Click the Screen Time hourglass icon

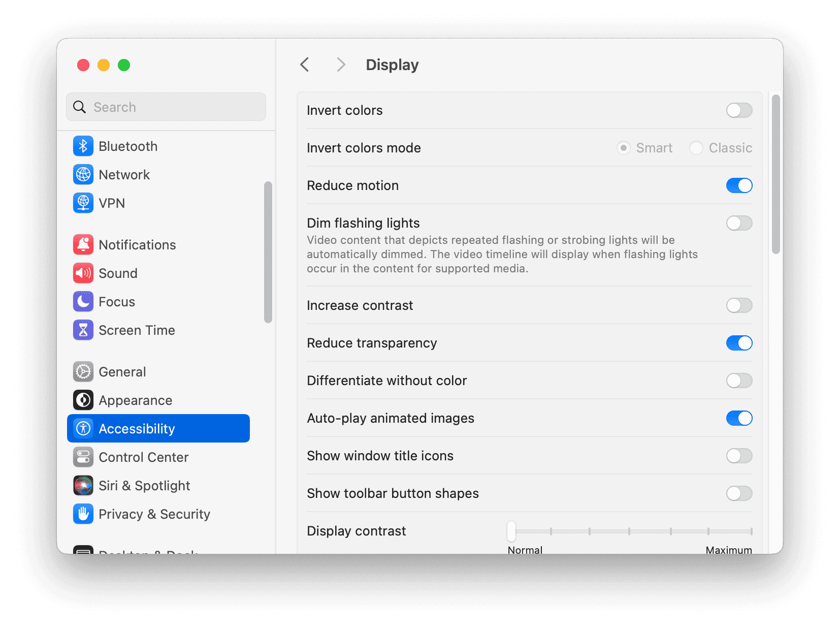(x=83, y=330)
